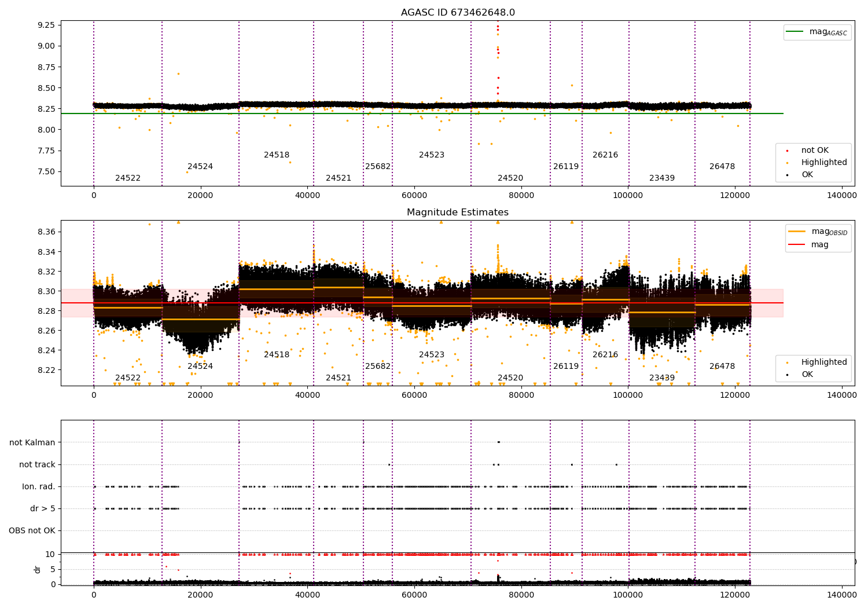Click the 'Ion. rad.' axis label
The width and height of the screenshot is (868, 608).
[39, 486]
